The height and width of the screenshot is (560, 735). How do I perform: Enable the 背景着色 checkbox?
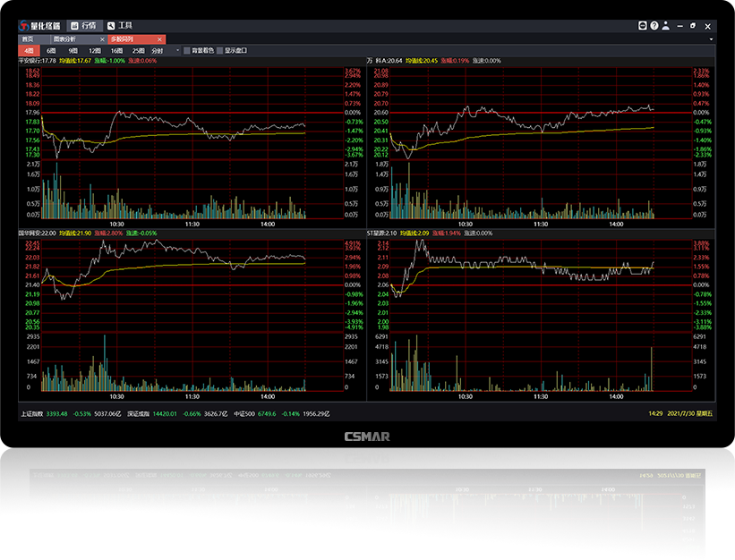click(x=186, y=51)
